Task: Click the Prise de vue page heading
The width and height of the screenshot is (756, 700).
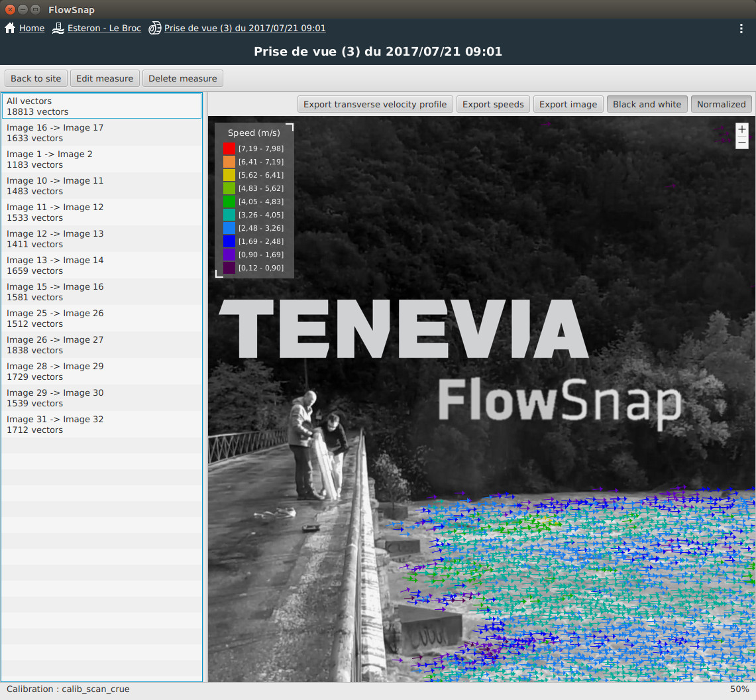Action: coord(378,52)
